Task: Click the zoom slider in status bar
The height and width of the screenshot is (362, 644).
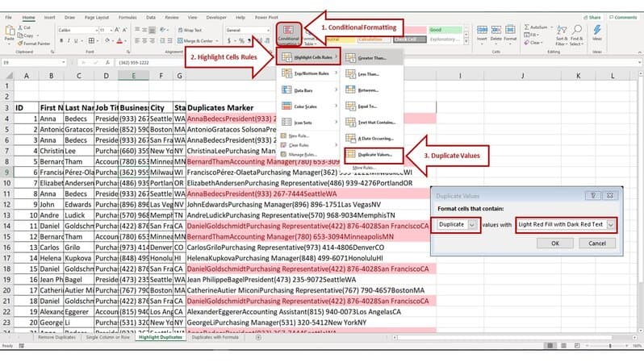Action: coord(610,346)
